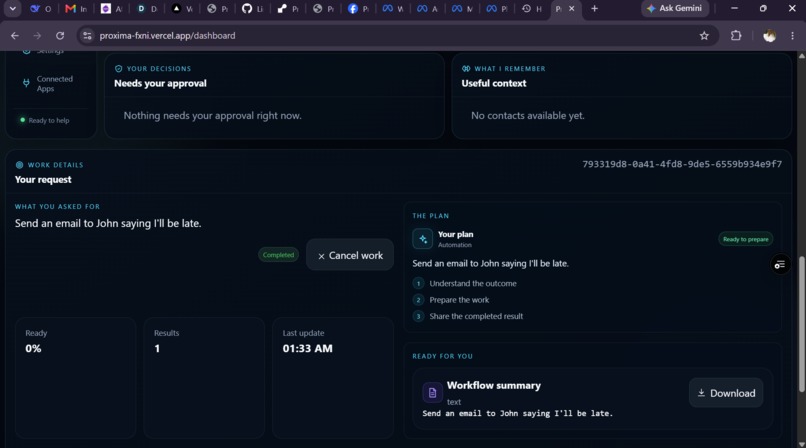The height and width of the screenshot is (448, 806).
Task: Click the Work Details circle icon
Action: coord(19,165)
